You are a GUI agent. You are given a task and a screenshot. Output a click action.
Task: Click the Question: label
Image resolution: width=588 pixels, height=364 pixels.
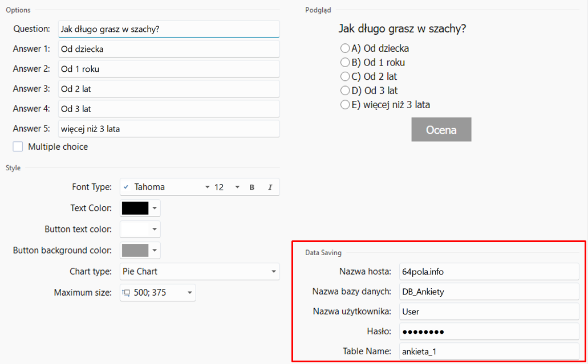coord(31,29)
